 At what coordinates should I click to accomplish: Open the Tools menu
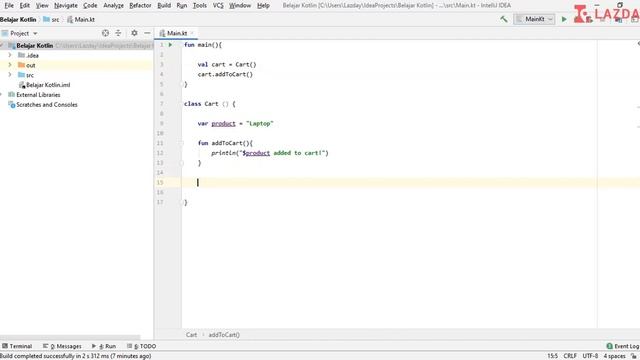point(200,6)
